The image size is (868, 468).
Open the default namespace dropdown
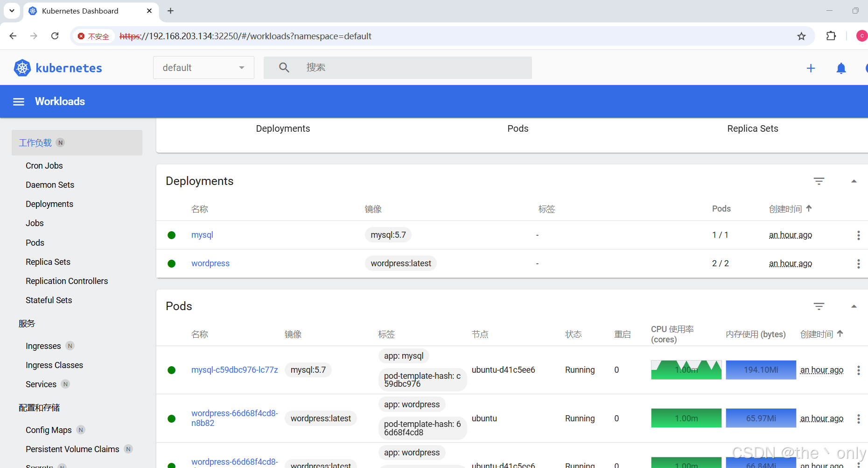(203, 68)
